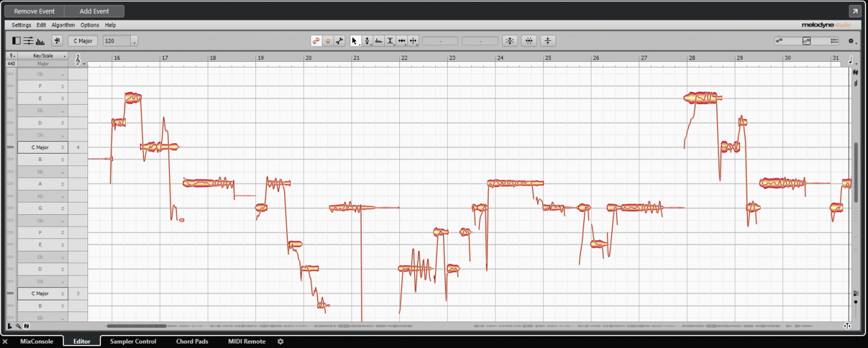Click the 440 reference pitch field
868x348 pixels.
(11, 63)
